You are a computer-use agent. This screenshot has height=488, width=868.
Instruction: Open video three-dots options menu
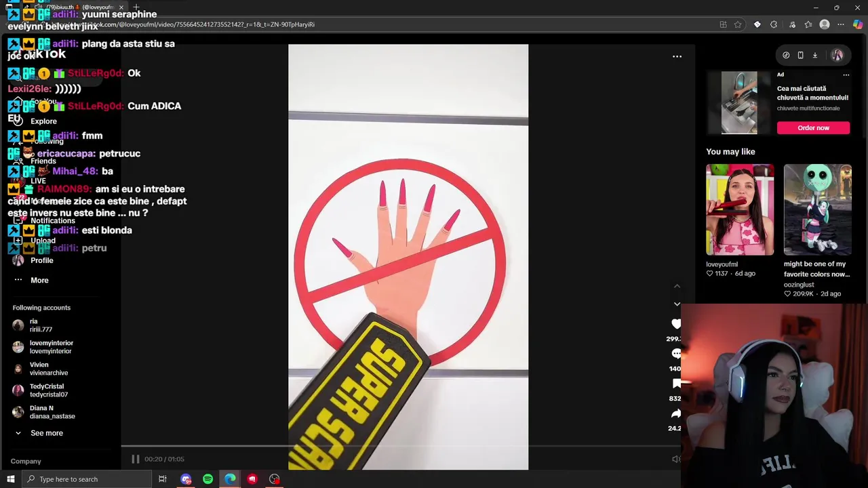pyautogui.click(x=677, y=56)
